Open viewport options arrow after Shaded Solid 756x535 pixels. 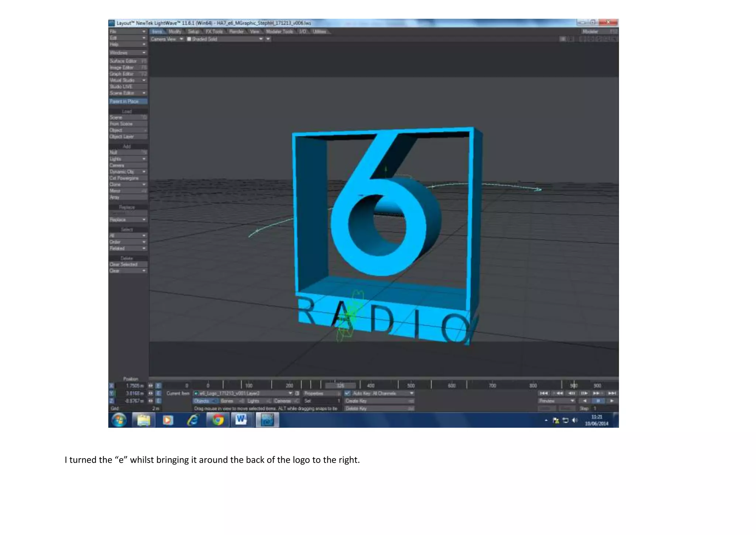(x=268, y=39)
